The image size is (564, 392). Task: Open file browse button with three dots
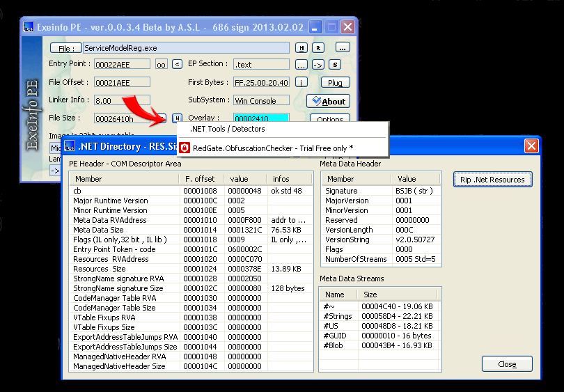tap(343, 47)
